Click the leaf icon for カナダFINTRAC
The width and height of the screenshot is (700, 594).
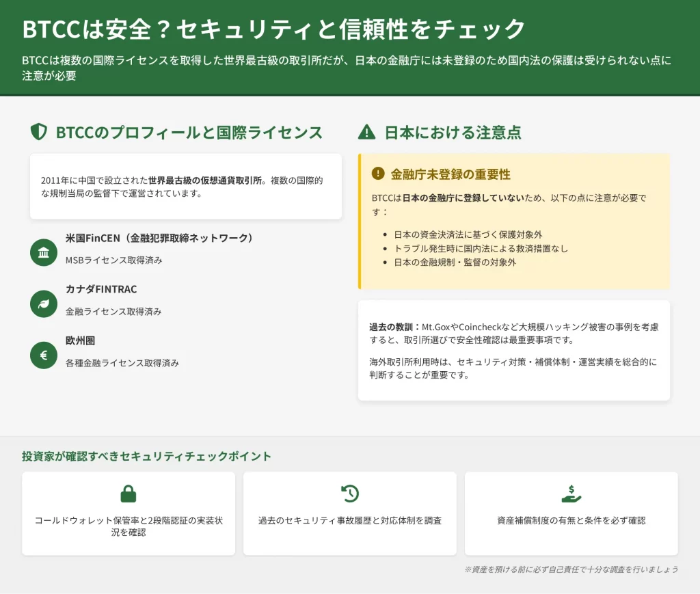tap(44, 303)
